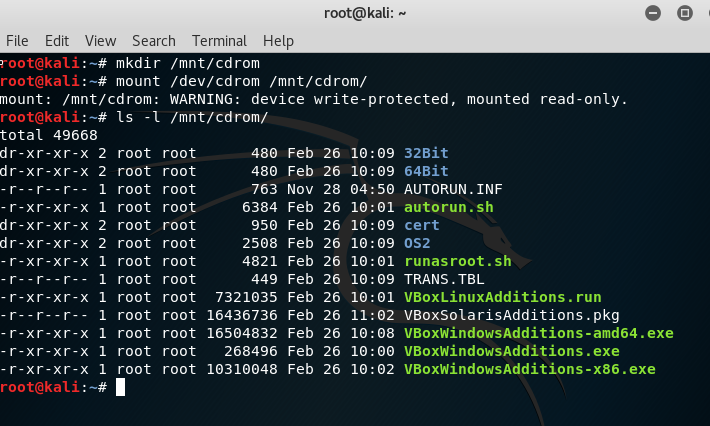The image size is (710, 426).
Task: Click the 64Bit directory name
Action: point(426,171)
